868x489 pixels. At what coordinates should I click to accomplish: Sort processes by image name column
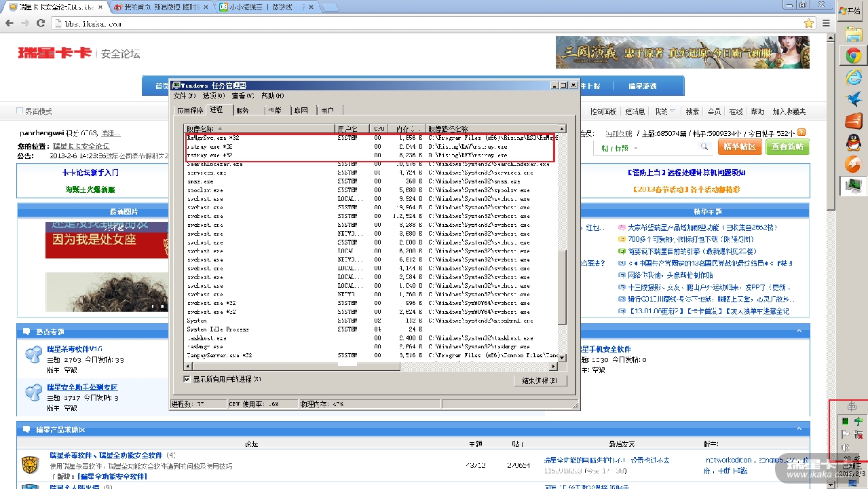tap(260, 128)
